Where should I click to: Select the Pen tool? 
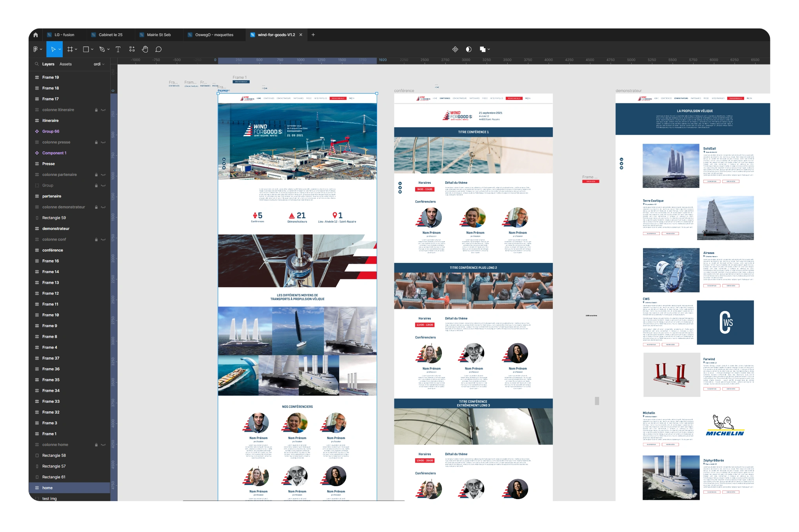[x=102, y=49]
